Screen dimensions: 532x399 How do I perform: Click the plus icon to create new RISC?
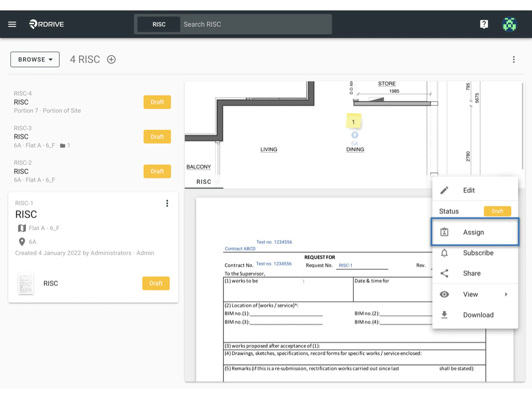pyautogui.click(x=111, y=59)
